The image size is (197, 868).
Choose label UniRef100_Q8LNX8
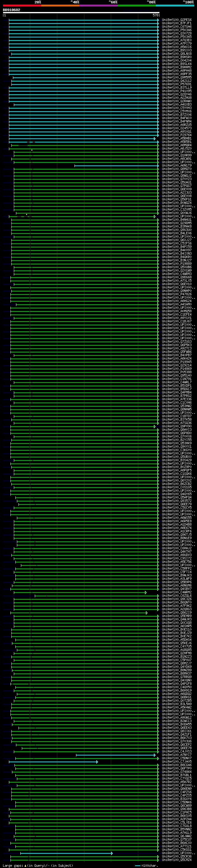click(x=177, y=54)
